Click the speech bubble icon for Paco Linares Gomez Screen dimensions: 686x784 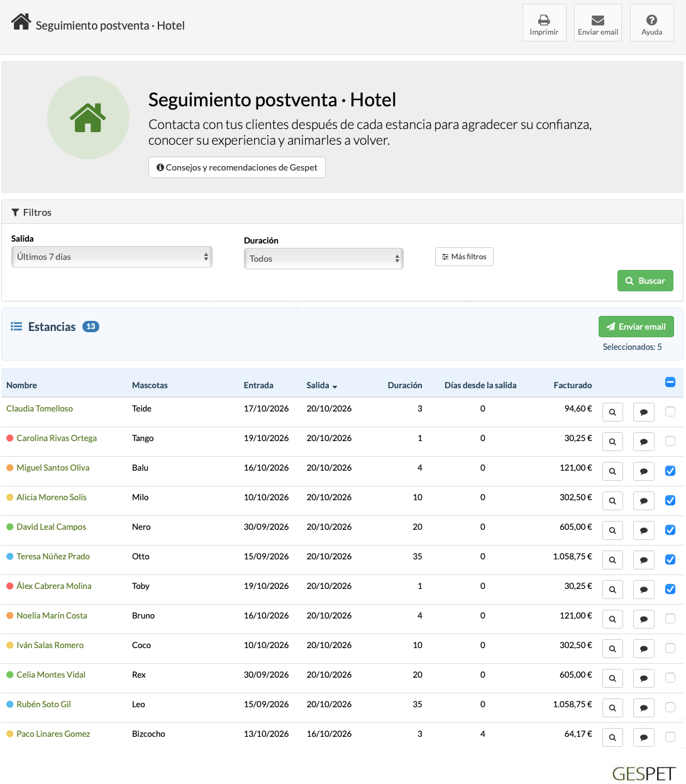644,737
